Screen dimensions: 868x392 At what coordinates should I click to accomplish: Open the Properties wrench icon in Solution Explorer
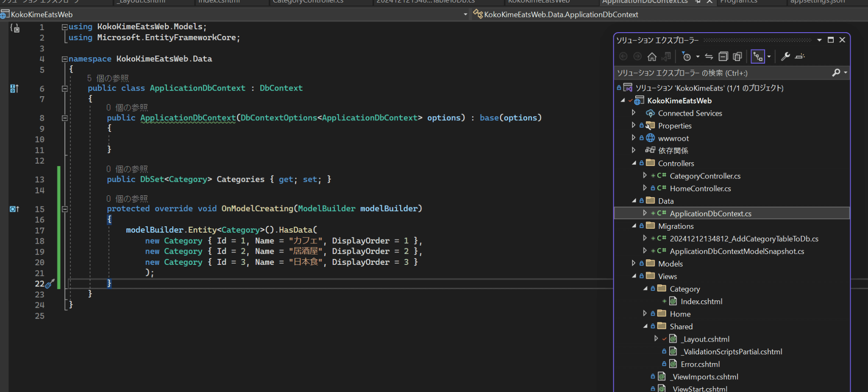(x=786, y=56)
